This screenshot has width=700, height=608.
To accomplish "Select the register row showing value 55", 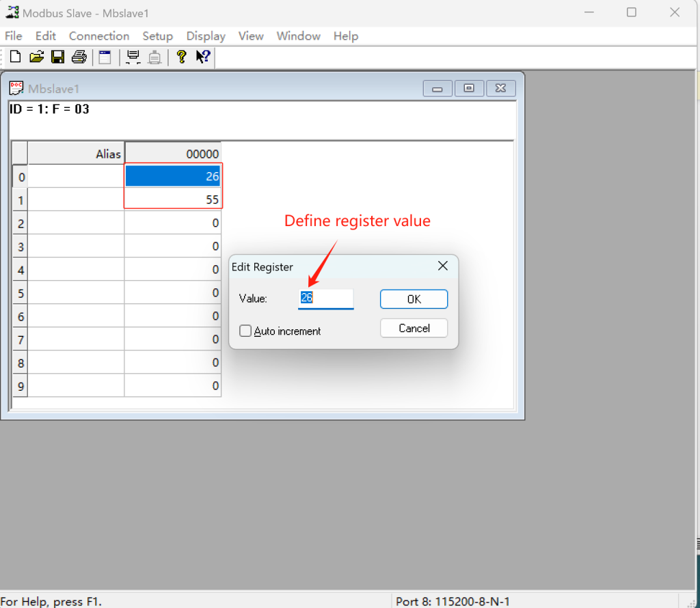I will (172, 199).
